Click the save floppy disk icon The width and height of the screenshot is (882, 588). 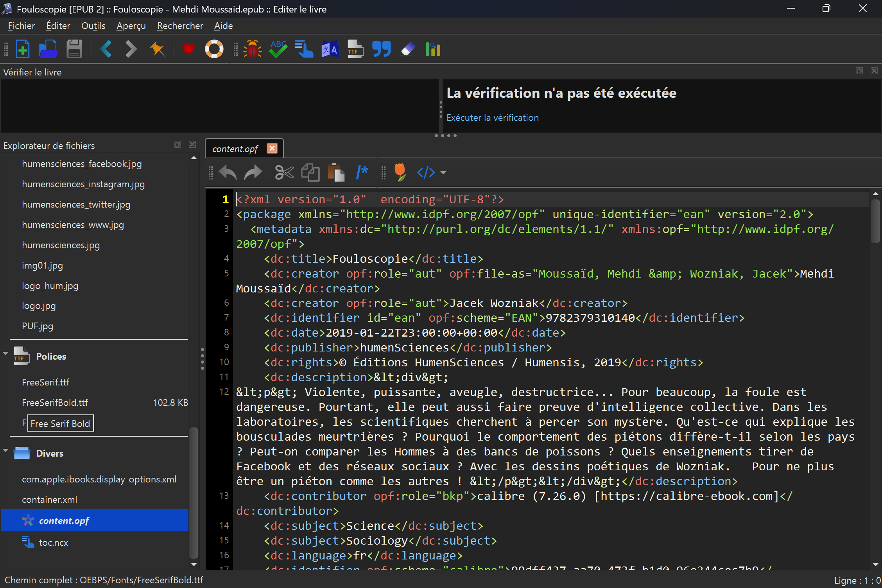pyautogui.click(x=74, y=50)
